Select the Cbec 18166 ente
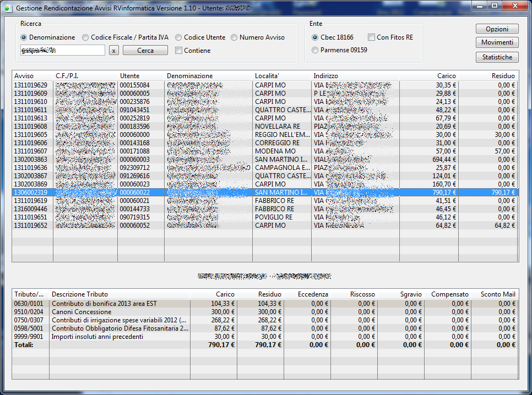Screen dimensions: 532x395 333,37
